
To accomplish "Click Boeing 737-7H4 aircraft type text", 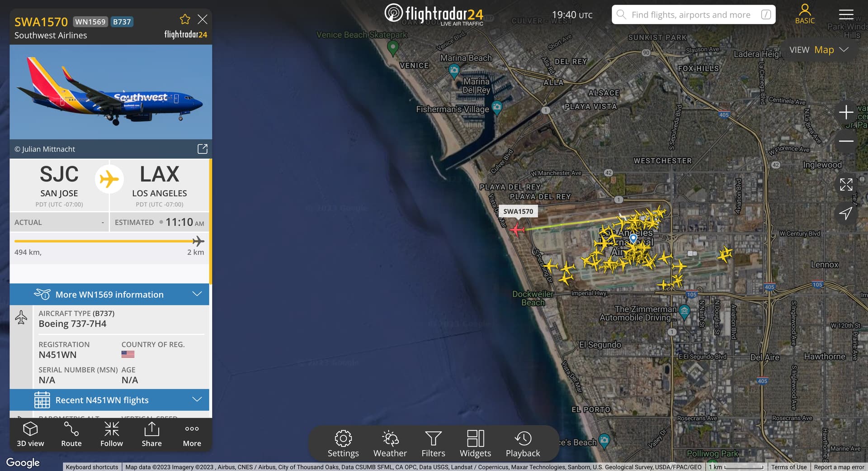I will point(72,324).
